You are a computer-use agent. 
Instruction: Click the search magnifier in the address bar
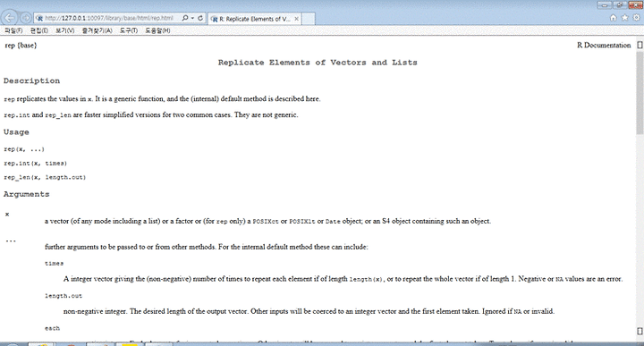[x=185, y=18]
